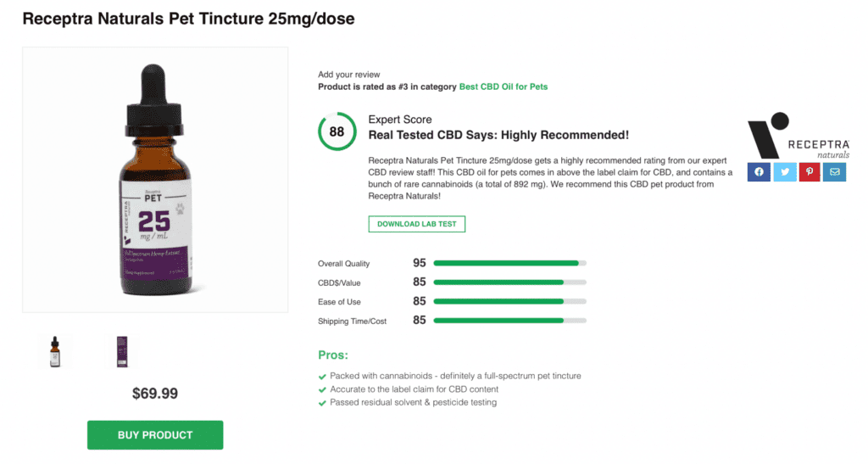Share product via Twitter icon
Viewport: 868px width, 464px height.
pyautogui.click(x=784, y=171)
